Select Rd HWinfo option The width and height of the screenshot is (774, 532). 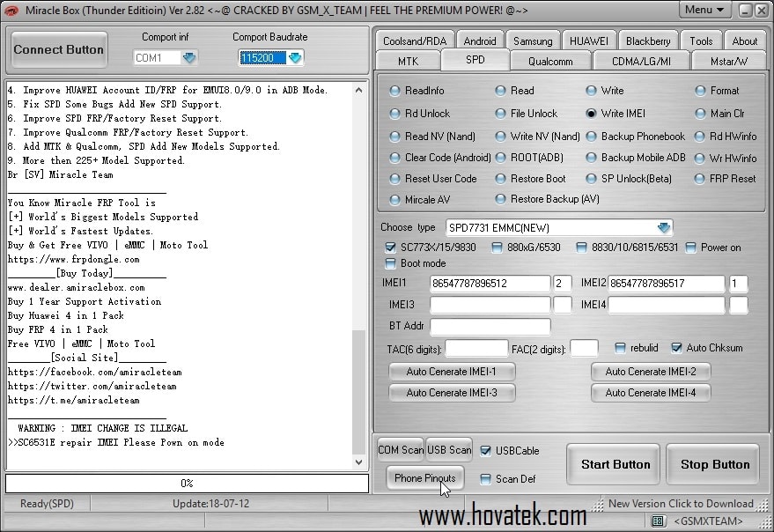coord(726,137)
